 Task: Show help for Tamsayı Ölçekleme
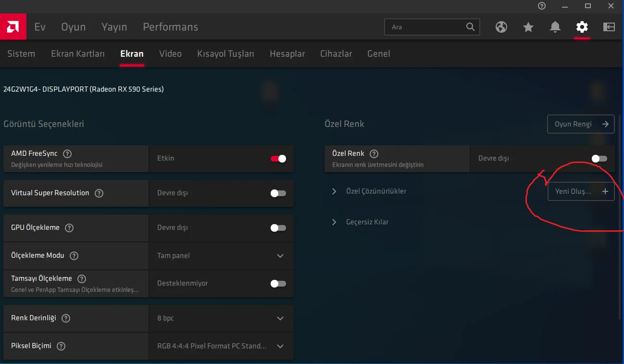tap(82, 279)
